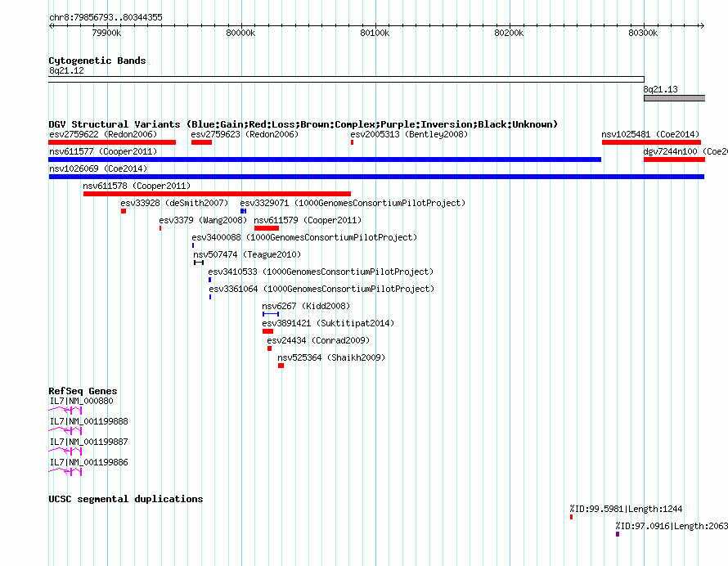Open the %ID:99.5981|Length:1244 duplication label

click(x=626, y=509)
